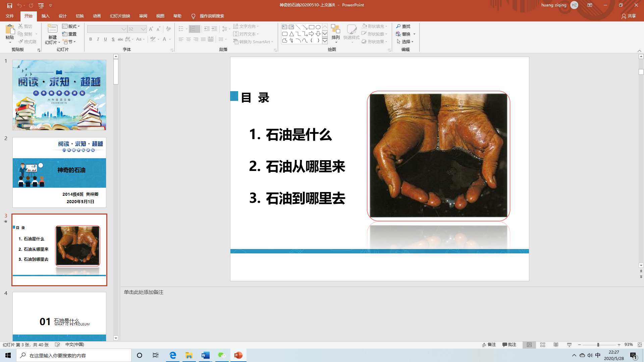This screenshot has width=644, height=362.
Task: Start slideshow from status bar icon
Action: pos(569,345)
